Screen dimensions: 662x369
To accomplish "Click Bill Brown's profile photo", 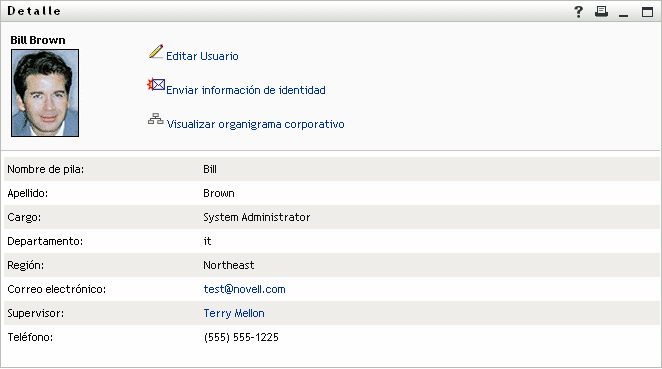I will tap(45, 93).
